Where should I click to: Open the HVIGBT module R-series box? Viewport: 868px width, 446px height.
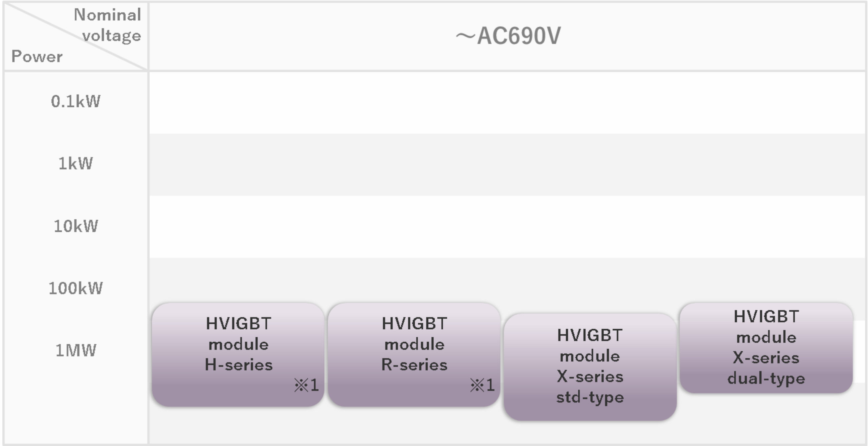[x=414, y=355]
